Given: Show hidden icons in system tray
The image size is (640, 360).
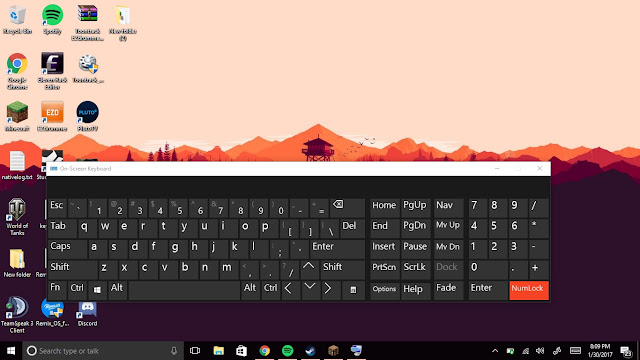Looking at the screenshot, I should tap(495, 351).
